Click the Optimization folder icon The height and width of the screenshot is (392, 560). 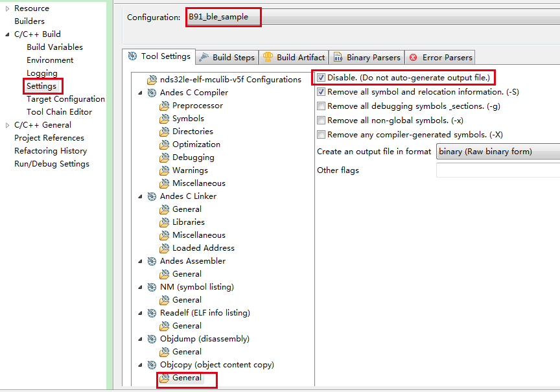coord(164,144)
